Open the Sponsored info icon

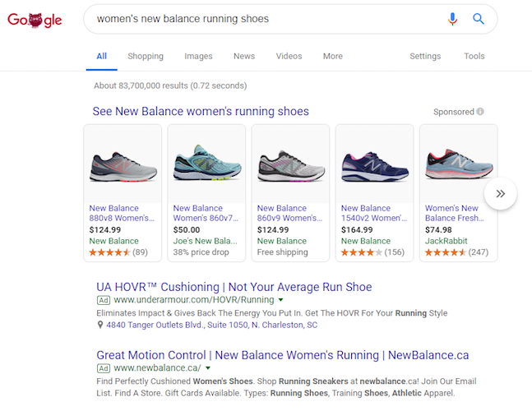pyautogui.click(x=480, y=112)
